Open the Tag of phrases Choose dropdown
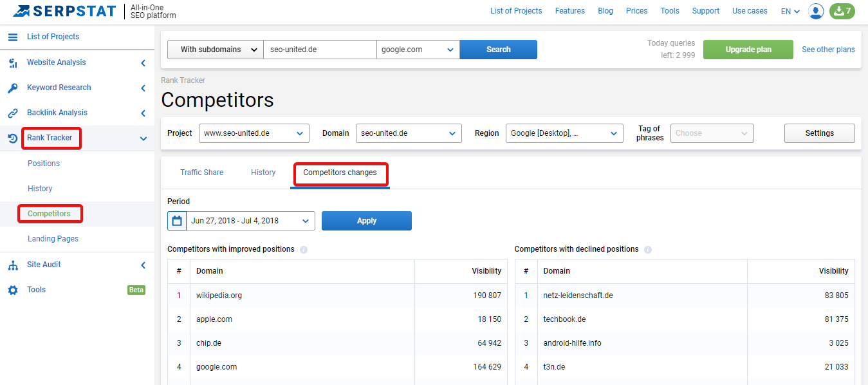868x385 pixels. [x=712, y=133]
